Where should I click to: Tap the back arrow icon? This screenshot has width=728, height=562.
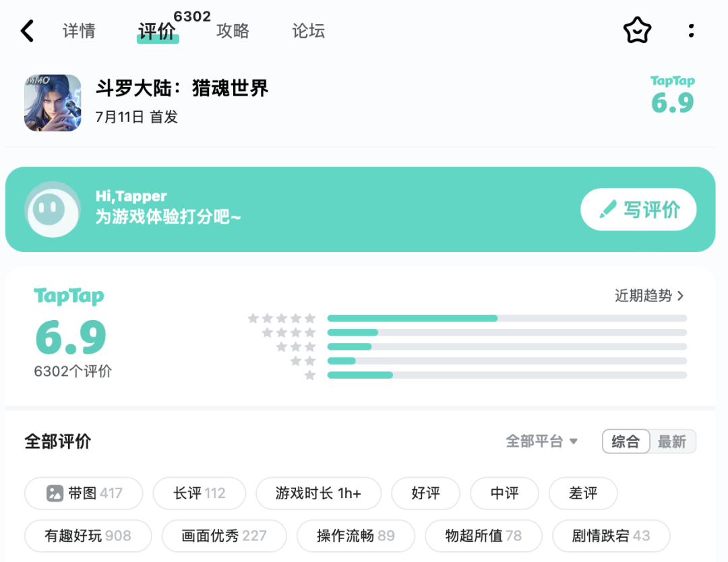tap(27, 31)
